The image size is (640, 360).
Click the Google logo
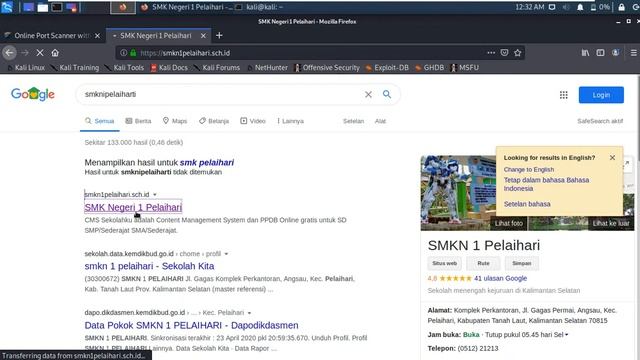(x=33, y=94)
